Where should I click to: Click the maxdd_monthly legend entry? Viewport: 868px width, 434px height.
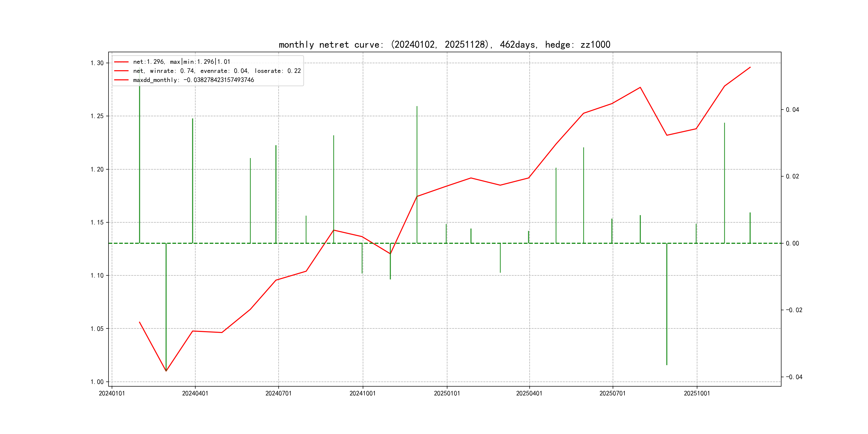click(193, 80)
